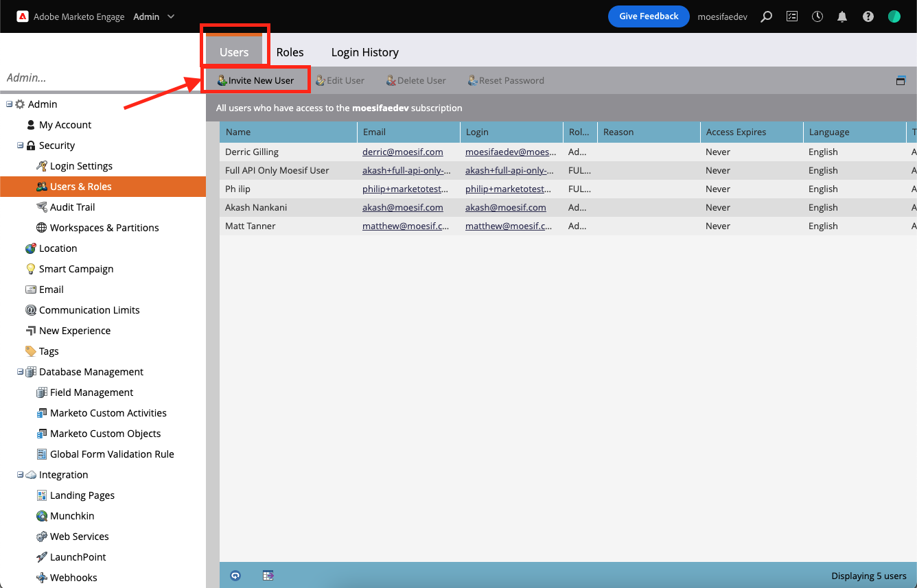The width and height of the screenshot is (917, 588).
Task: Switch to the Login History tab
Action: 364,52
